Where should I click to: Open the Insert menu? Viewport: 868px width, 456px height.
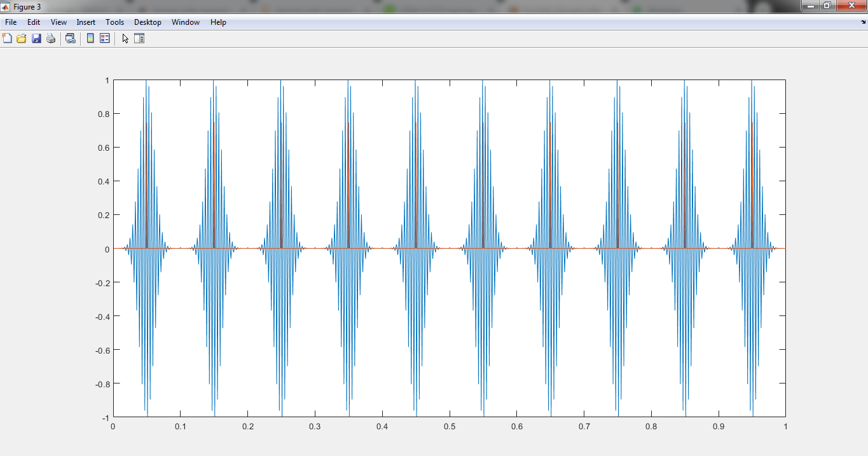click(86, 22)
